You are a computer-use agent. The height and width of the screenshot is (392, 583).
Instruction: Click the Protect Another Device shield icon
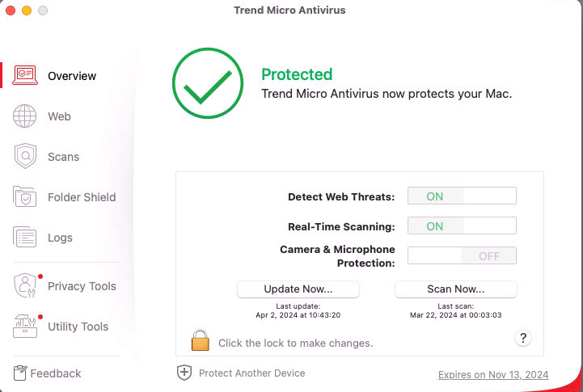pyautogui.click(x=184, y=373)
